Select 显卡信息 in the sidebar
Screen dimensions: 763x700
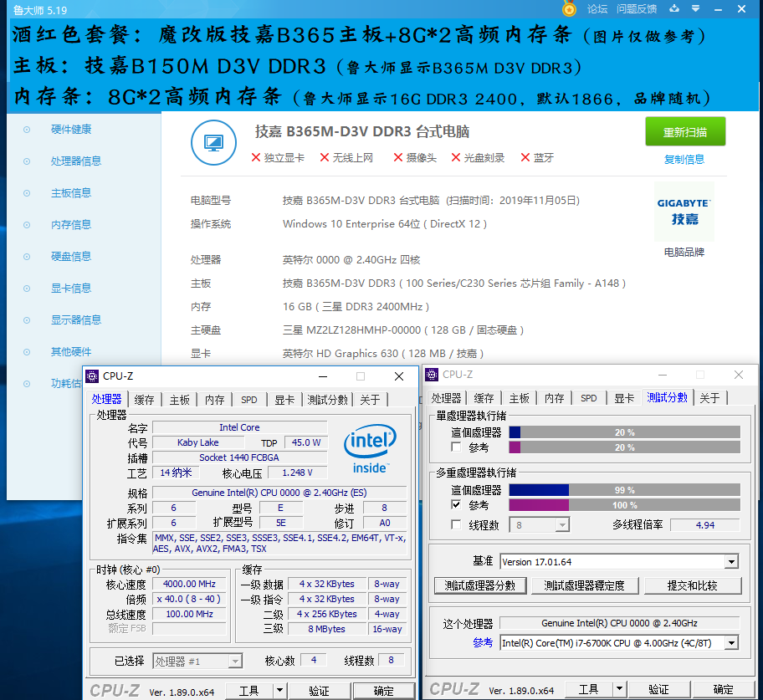tap(71, 289)
